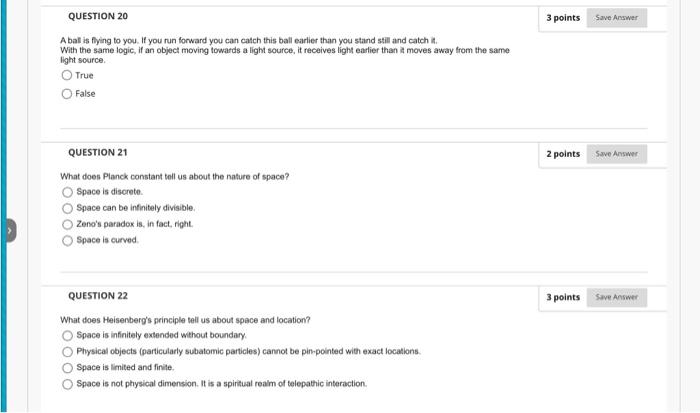Save Answer for Question 22

[x=617, y=297]
